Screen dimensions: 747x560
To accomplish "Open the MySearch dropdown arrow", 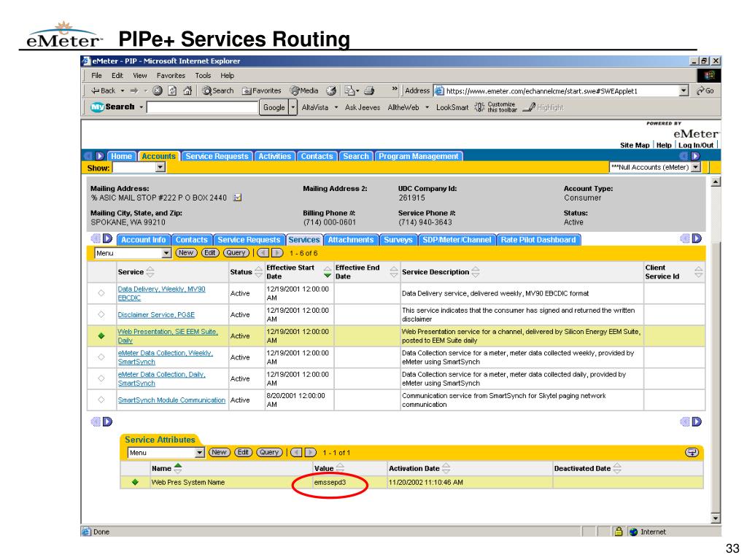I will tap(141, 107).
